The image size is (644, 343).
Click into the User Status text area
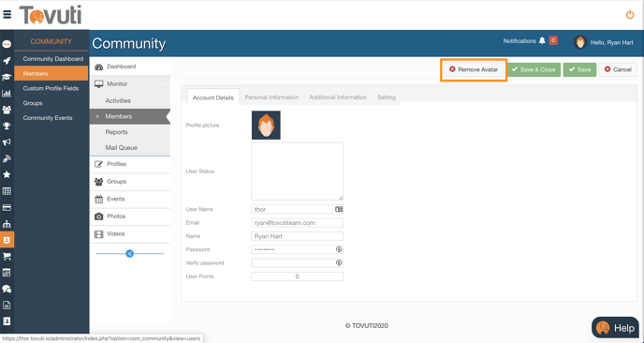point(297,171)
